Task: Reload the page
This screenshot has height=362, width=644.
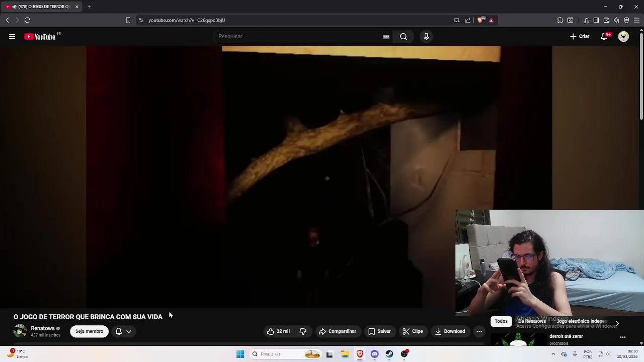Action: (x=27, y=20)
